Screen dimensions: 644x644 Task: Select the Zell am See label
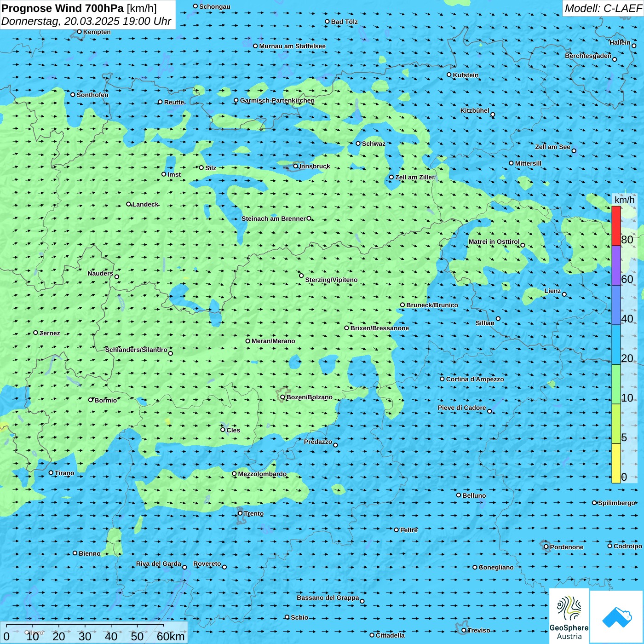[x=552, y=147]
